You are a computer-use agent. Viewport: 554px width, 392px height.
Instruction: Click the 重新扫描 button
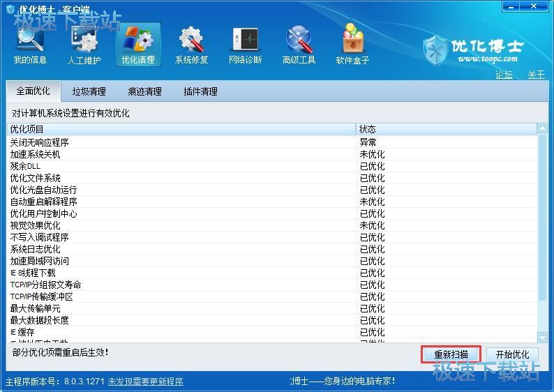point(451,354)
